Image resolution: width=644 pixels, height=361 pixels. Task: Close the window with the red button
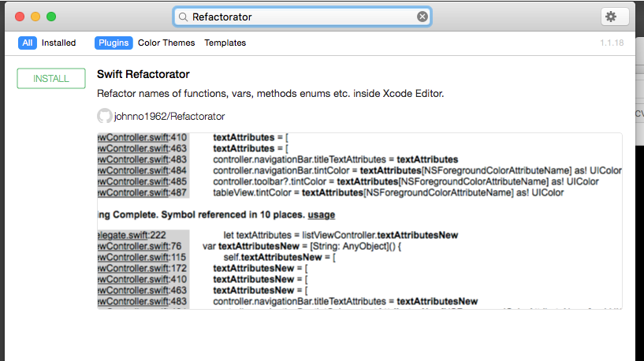tap(20, 17)
